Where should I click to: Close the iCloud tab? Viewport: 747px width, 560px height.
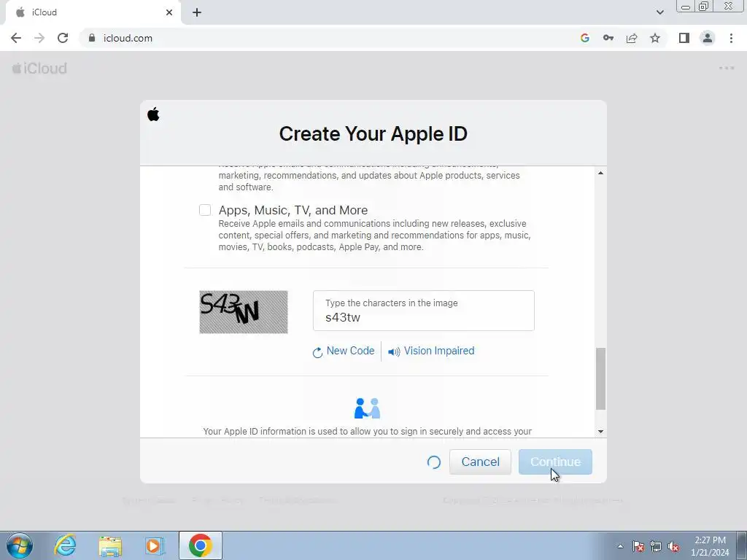(169, 13)
